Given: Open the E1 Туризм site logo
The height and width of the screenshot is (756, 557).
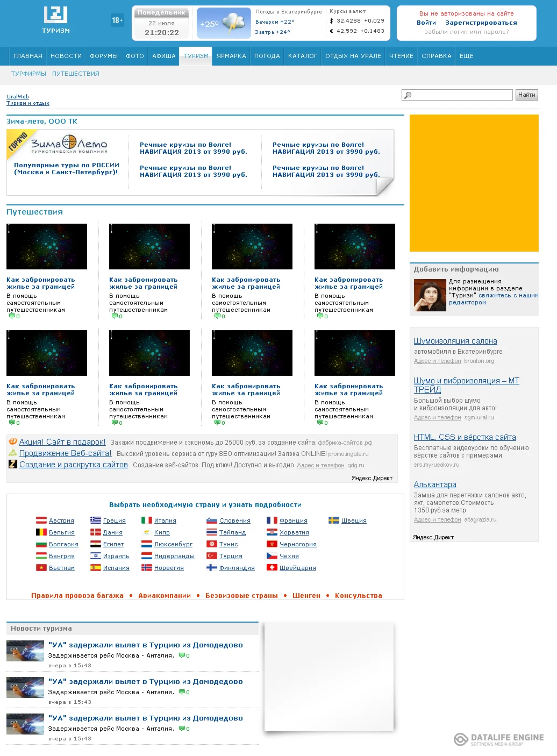Looking at the screenshot, I should pyautogui.click(x=56, y=20).
